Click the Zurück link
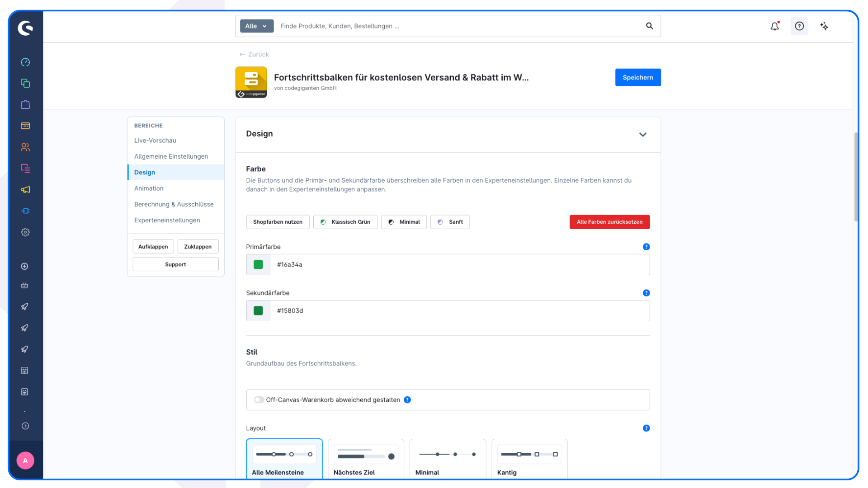The height and width of the screenshot is (488, 868). click(254, 54)
